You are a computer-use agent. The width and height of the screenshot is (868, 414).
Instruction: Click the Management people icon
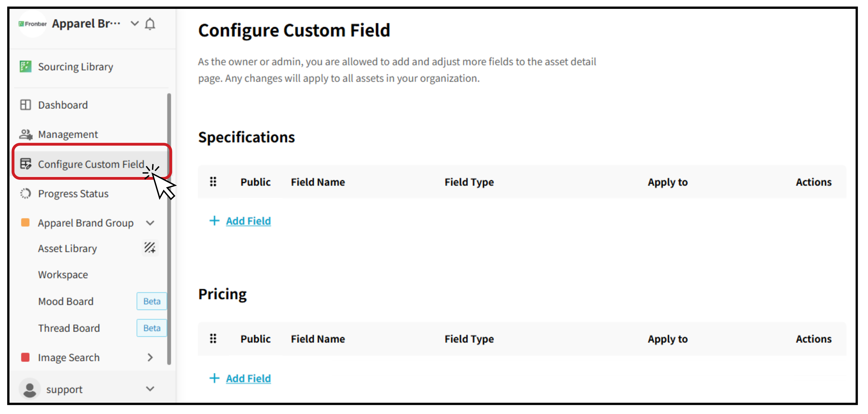click(x=26, y=134)
